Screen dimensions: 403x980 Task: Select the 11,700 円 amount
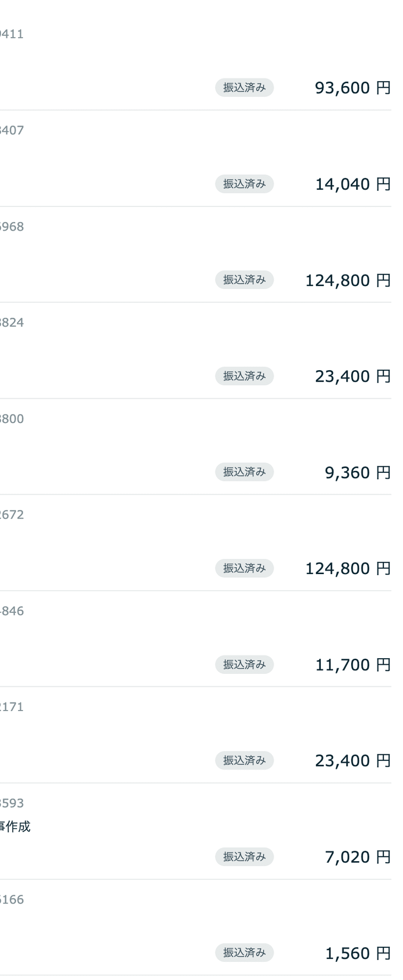click(353, 665)
